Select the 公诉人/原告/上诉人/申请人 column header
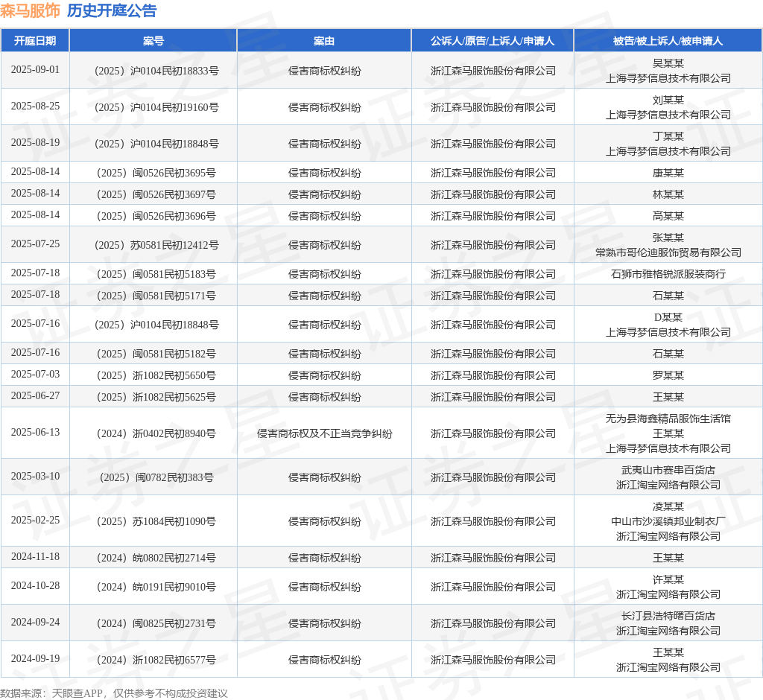This screenshot has height=700, width=763. [493, 41]
